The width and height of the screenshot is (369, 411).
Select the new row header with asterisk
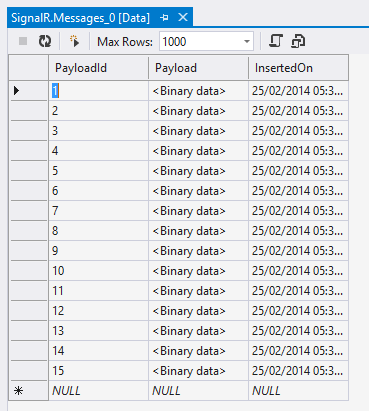click(29, 391)
